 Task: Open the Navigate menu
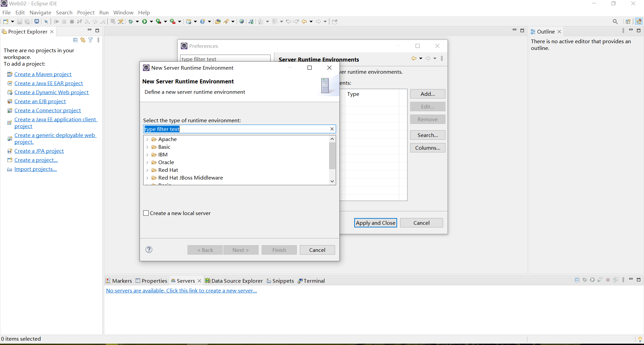pyautogui.click(x=40, y=12)
